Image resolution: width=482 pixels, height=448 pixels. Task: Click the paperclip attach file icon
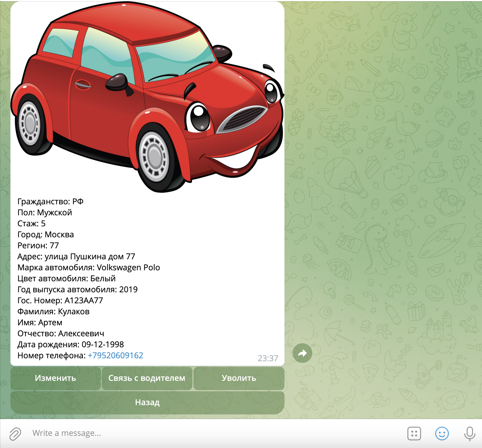tap(15, 434)
